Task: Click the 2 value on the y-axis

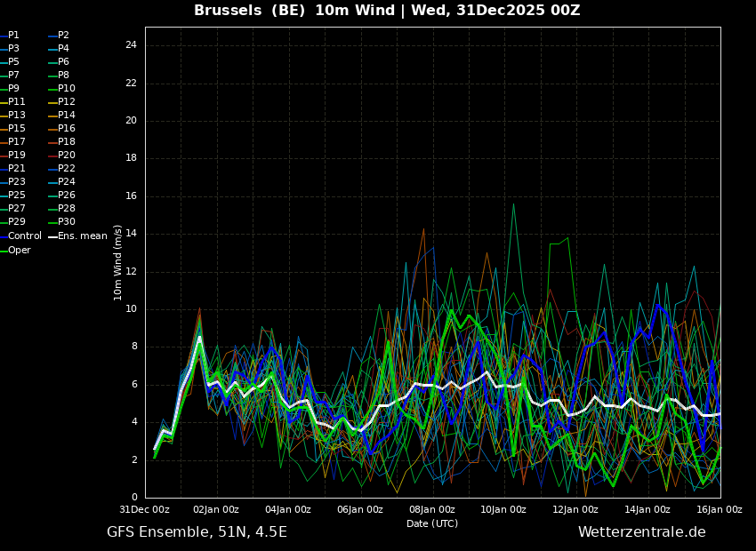Action: pyautogui.click(x=134, y=460)
